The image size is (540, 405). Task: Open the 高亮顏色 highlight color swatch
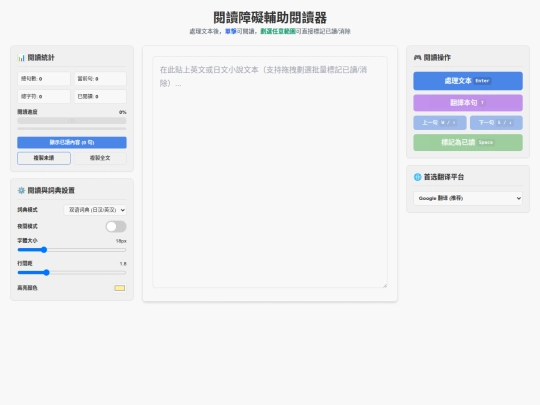pos(120,288)
